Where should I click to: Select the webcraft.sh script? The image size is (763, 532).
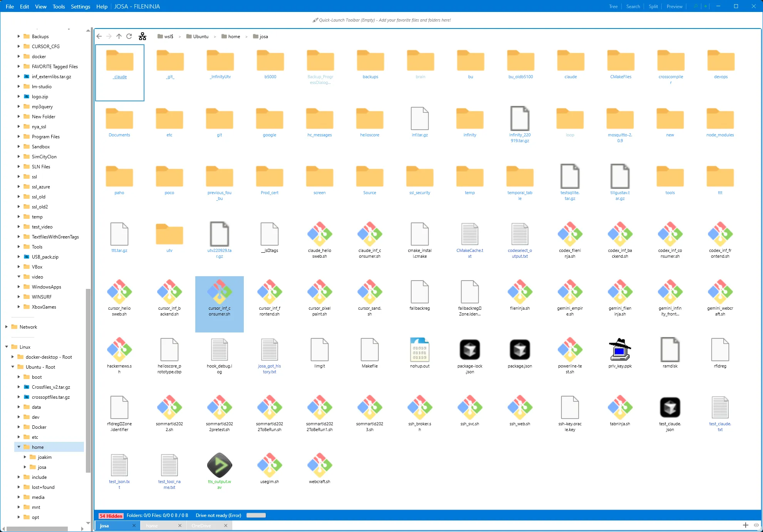click(x=319, y=468)
